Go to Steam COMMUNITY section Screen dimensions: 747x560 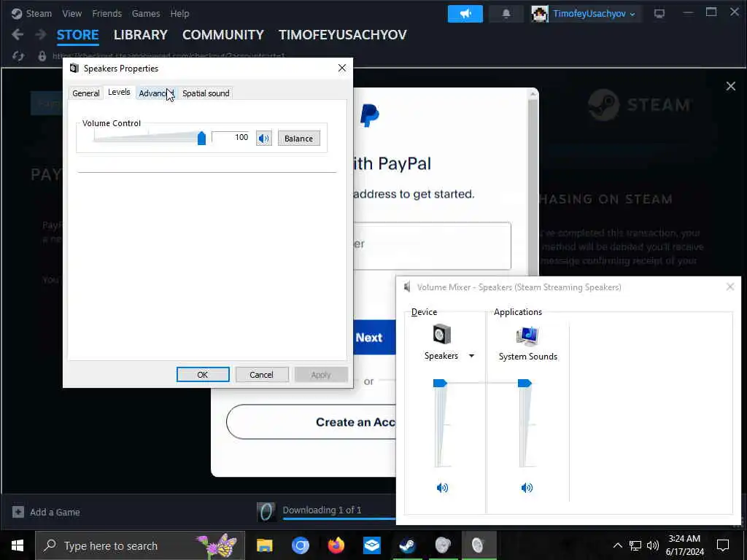223,35
